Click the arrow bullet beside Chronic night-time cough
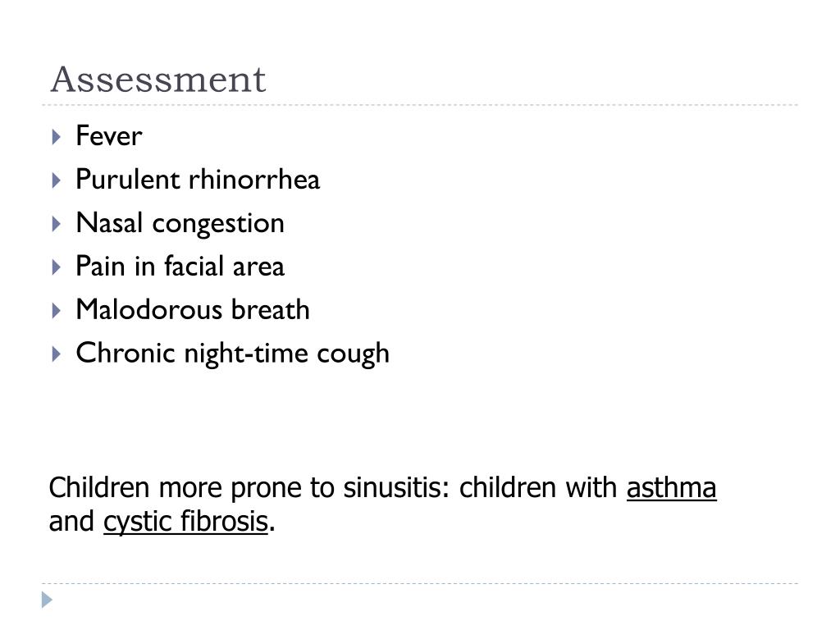Screen dimensions: 840x630 57,354
